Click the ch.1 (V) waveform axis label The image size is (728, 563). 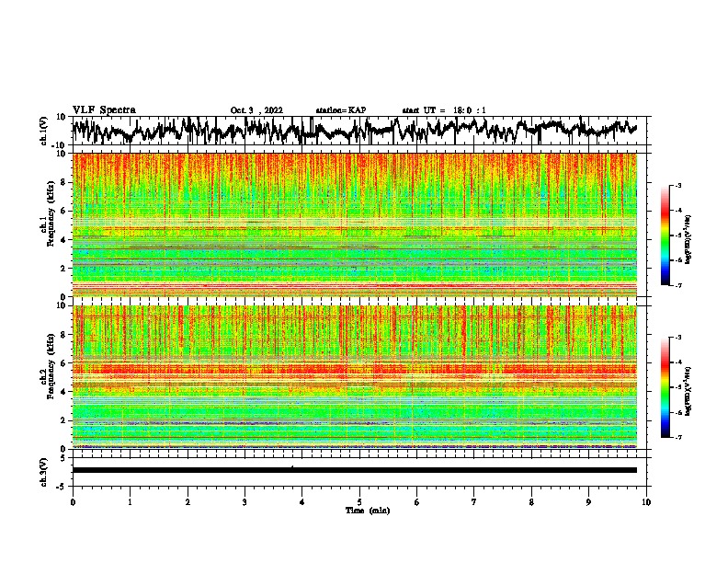pos(44,130)
